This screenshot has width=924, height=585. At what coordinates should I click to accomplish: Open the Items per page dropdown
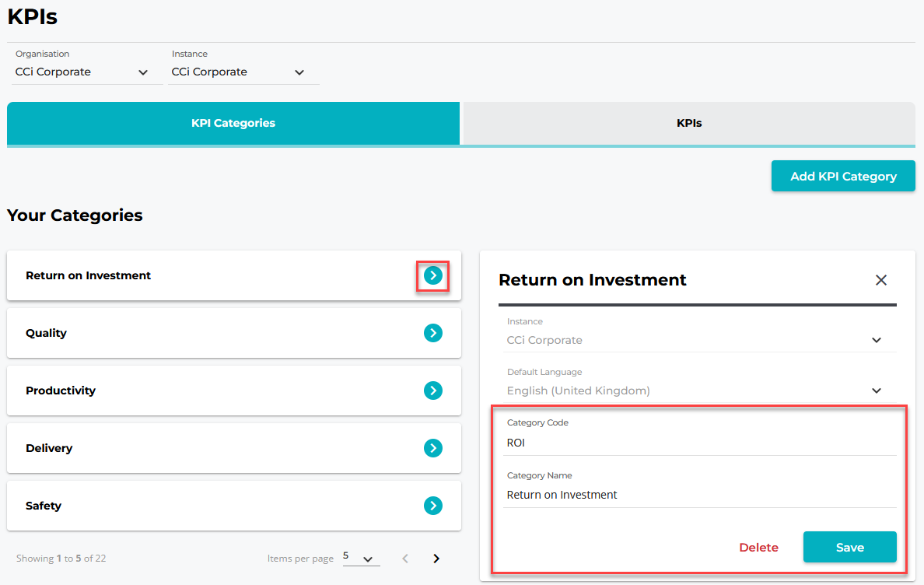click(x=361, y=558)
